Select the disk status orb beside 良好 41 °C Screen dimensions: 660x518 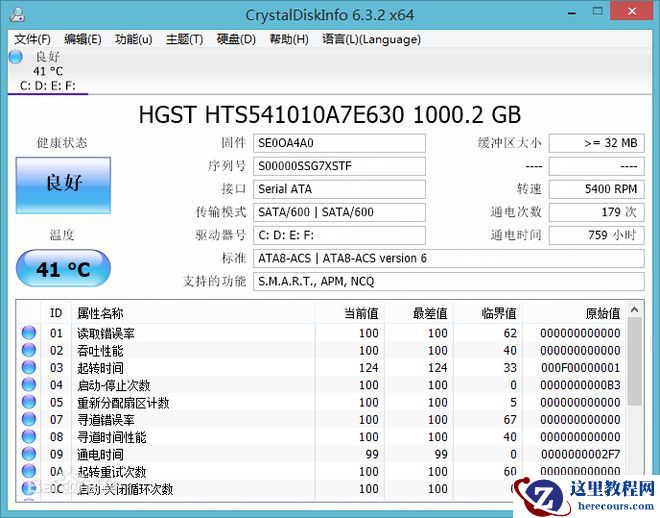(16, 56)
